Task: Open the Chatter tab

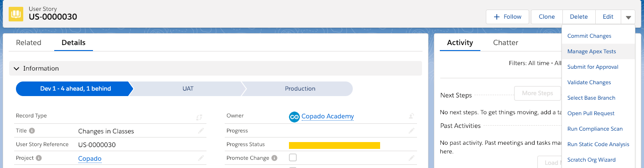Action: pos(505,42)
